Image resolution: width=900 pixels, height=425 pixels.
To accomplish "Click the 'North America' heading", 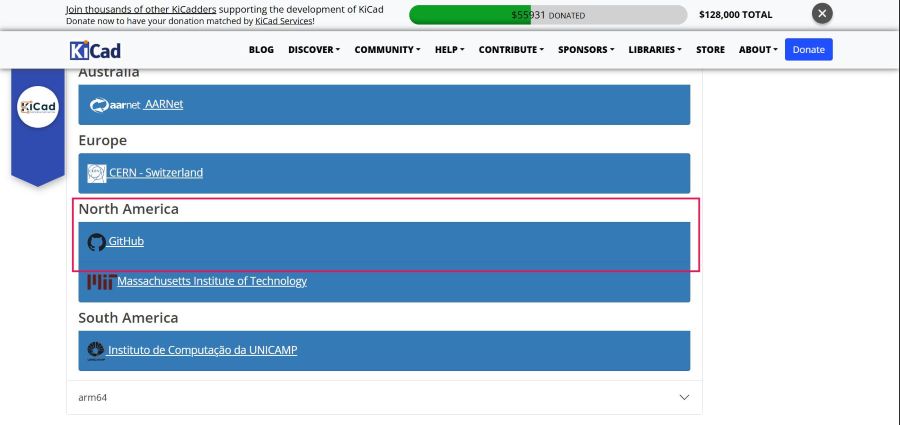I will coord(129,209).
